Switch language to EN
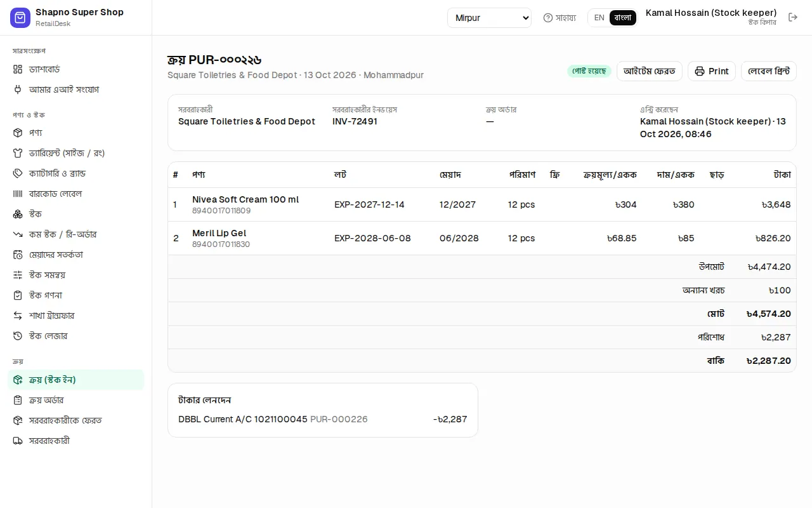The width and height of the screenshot is (812, 508). pyautogui.click(x=599, y=18)
